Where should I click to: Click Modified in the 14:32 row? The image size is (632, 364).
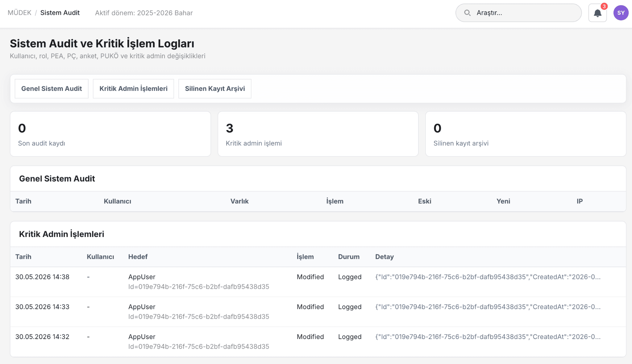(x=310, y=337)
